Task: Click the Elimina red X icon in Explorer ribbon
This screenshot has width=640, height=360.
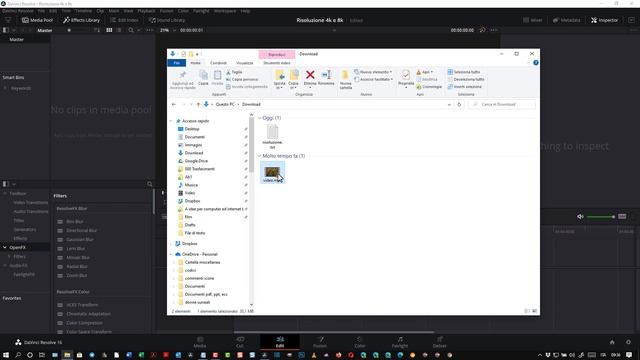Action: point(310,75)
